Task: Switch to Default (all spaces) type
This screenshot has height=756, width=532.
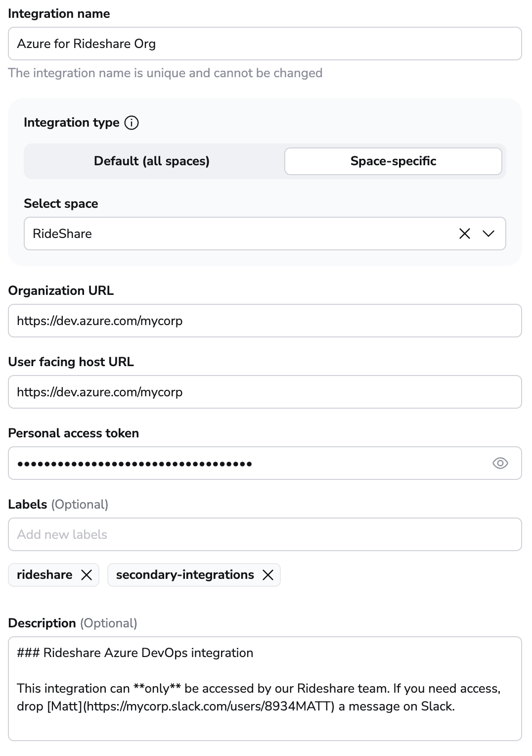Action: point(152,161)
